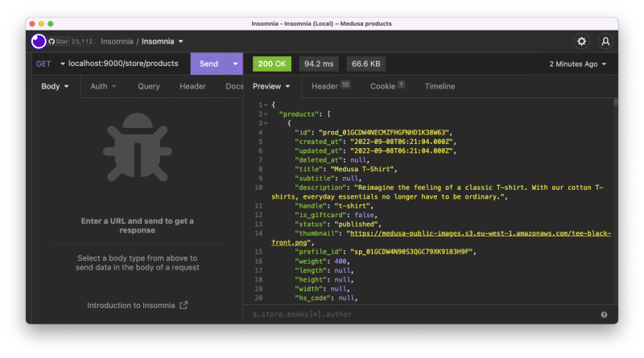Click the updated_at timestamp value
Screen dimensions: 644x358
click(x=401, y=150)
